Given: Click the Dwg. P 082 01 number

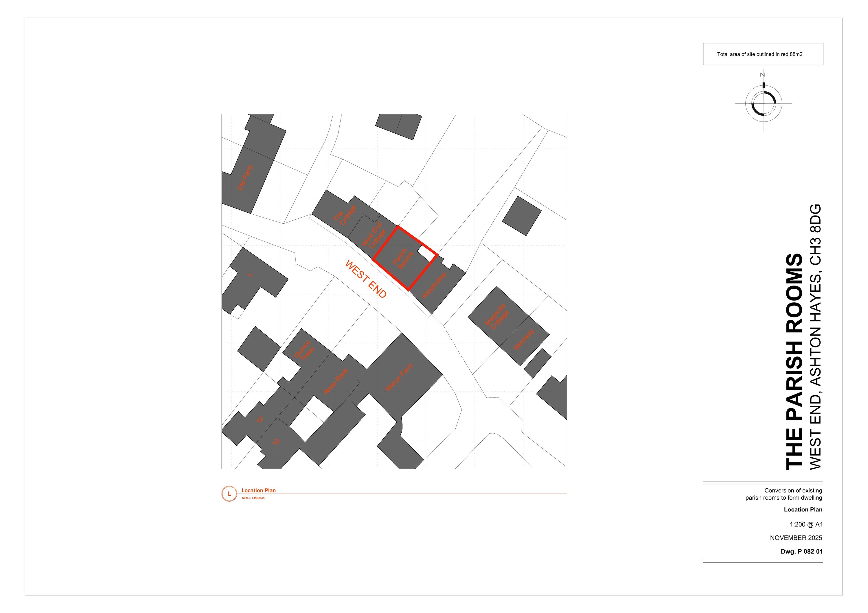Looking at the screenshot, I should (x=801, y=551).
